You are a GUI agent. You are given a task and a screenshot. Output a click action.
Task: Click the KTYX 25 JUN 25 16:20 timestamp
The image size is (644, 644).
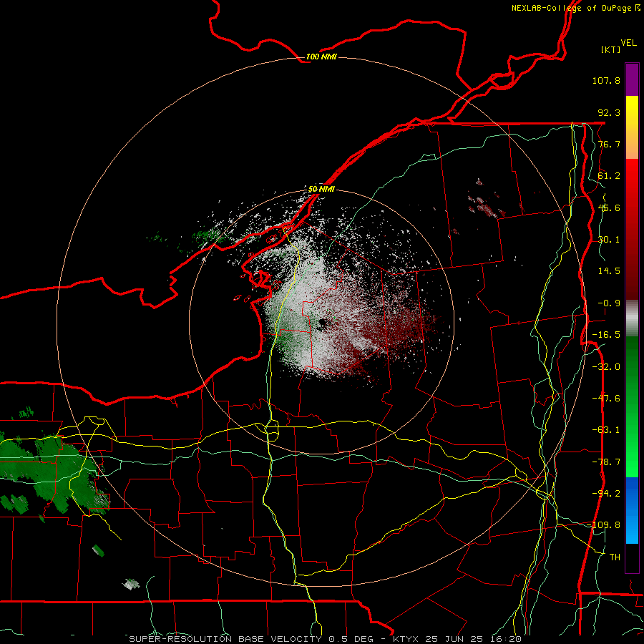tap(457, 639)
